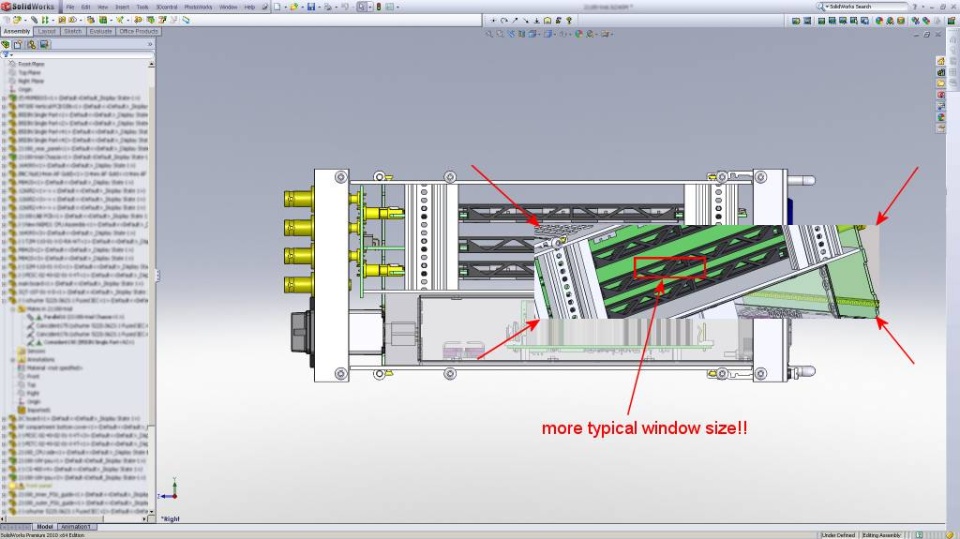Expand the Open document dropdown arrow
This screenshot has height=539, width=960.
(x=302, y=7)
